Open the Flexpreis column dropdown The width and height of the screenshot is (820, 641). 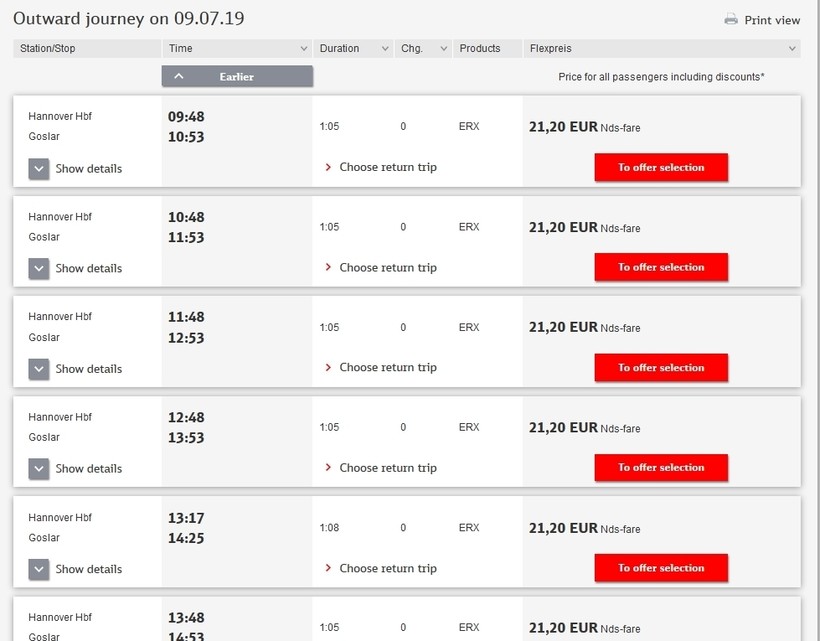pos(793,48)
